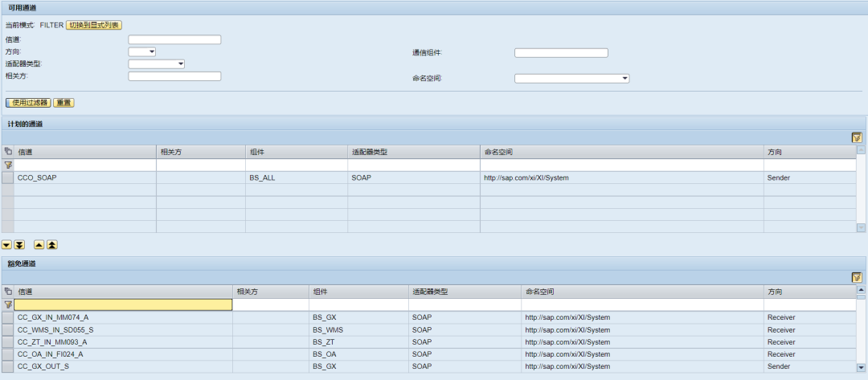The height and width of the screenshot is (380, 868).
Task: Move all channels down with double-down arrow
Action: pos(19,244)
